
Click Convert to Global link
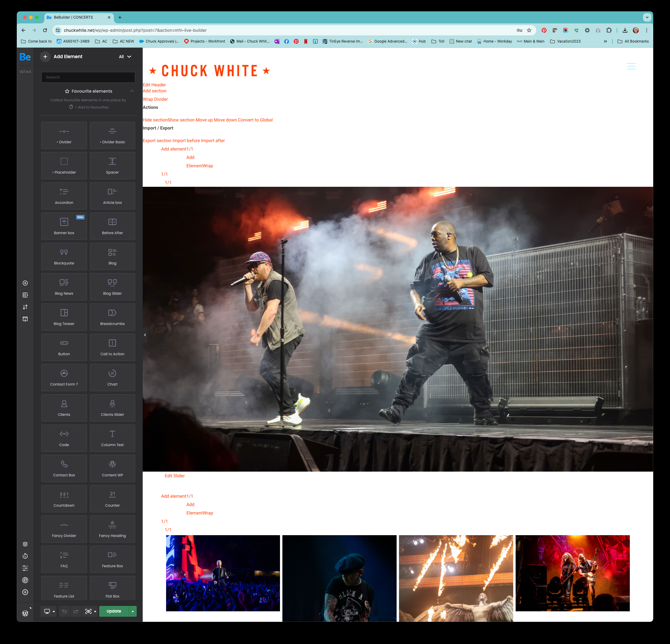tap(255, 120)
